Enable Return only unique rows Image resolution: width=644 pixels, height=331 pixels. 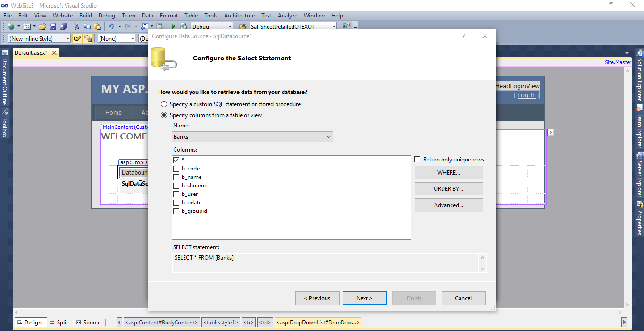417,159
